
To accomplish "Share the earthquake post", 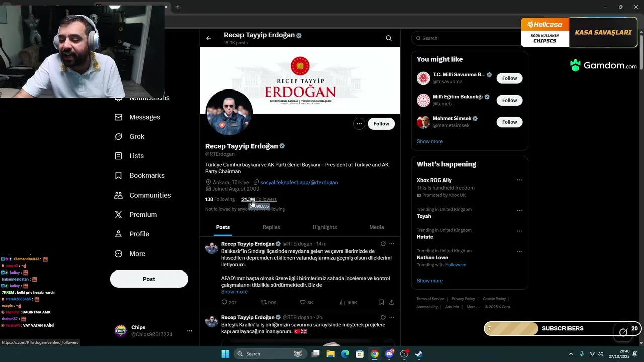I will [392, 302].
